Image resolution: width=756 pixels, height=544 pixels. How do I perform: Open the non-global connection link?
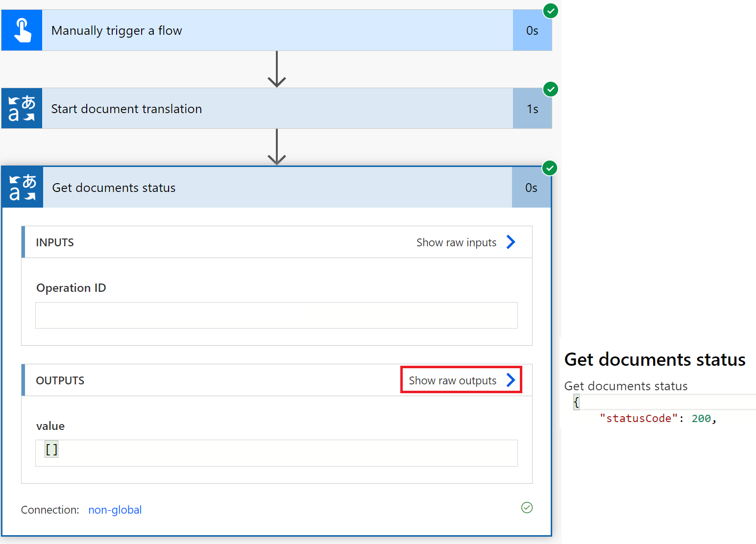(115, 510)
